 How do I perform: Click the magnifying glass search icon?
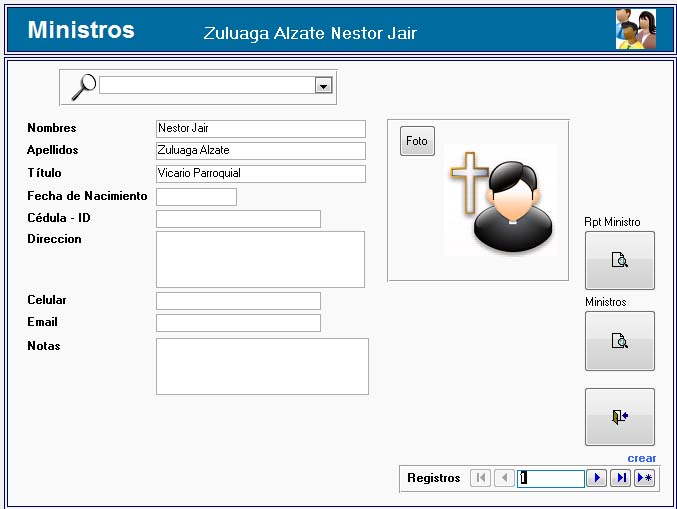(x=84, y=87)
